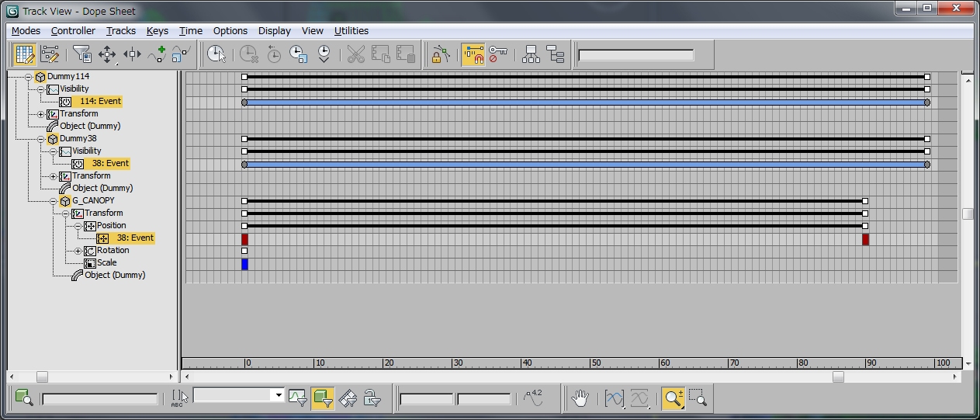Click the horizontal timeline scrollbar thumb
Image resolution: width=980 pixels, height=420 pixels.
click(x=838, y=377)
